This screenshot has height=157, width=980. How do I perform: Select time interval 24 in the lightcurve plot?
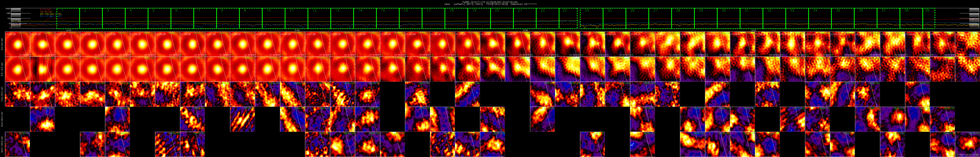click(591, 18)
